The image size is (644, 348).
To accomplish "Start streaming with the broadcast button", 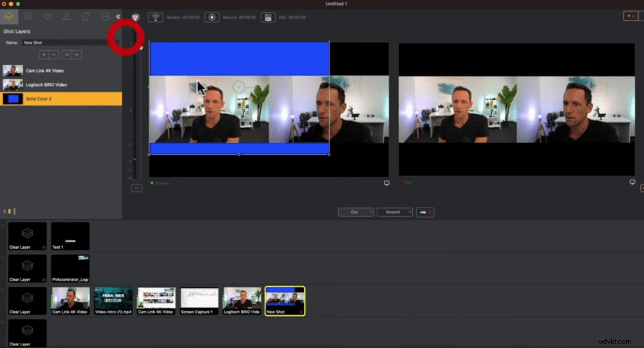I will tap(156, 17).
